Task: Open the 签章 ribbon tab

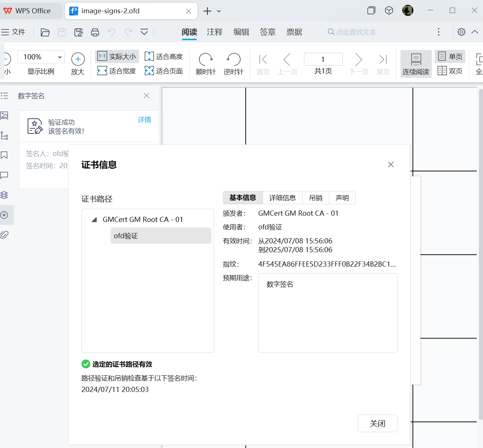Action: [x=267, y=32]
